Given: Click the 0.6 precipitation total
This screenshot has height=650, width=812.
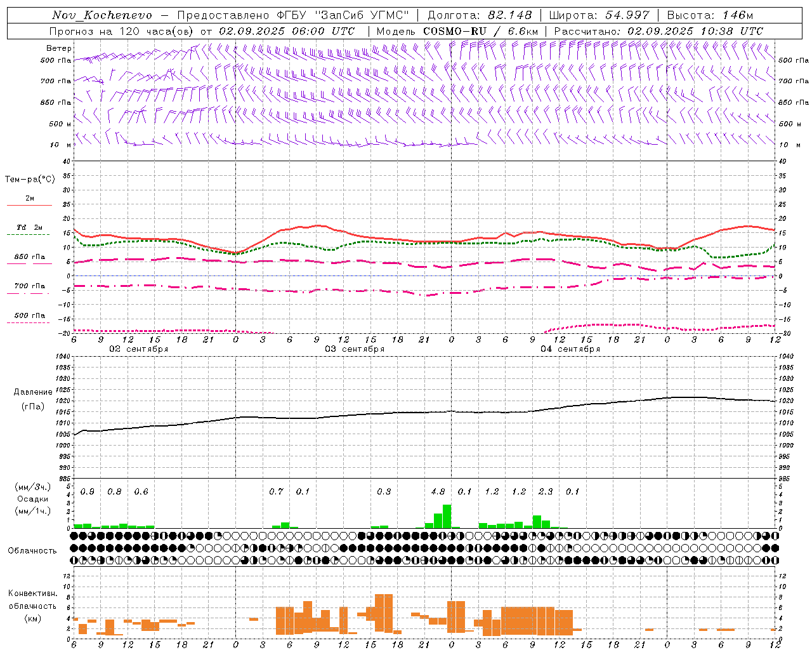Looking at the screenshot, I should pyautogui.click(x=141, y=491).
